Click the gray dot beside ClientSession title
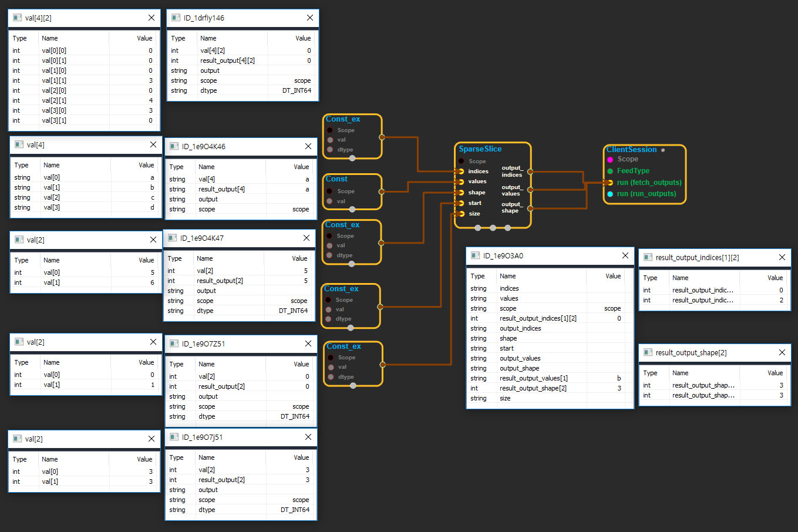Viewport: 798px width, 532px height. tap(663, 150)
